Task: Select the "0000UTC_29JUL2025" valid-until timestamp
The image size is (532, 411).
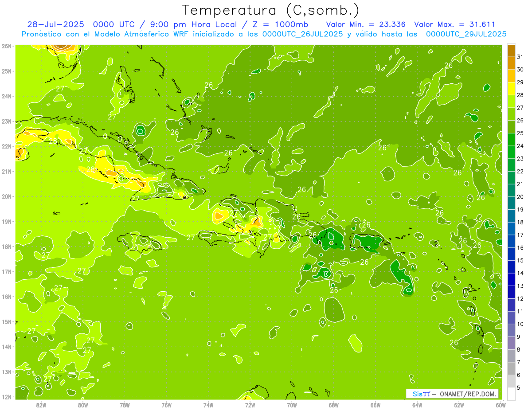Action: (466, 34)
